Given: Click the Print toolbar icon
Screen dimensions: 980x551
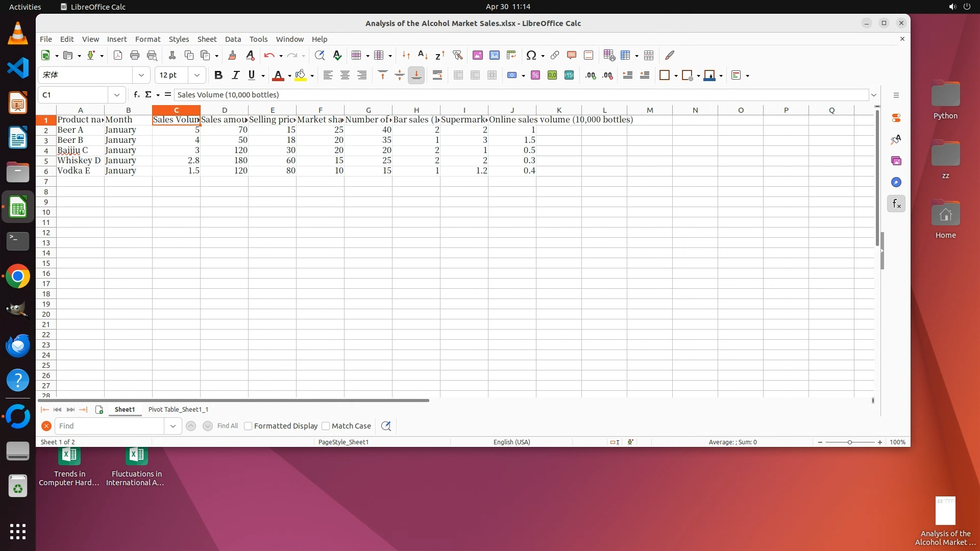Looking at the screenshot, I should [135, 55].
